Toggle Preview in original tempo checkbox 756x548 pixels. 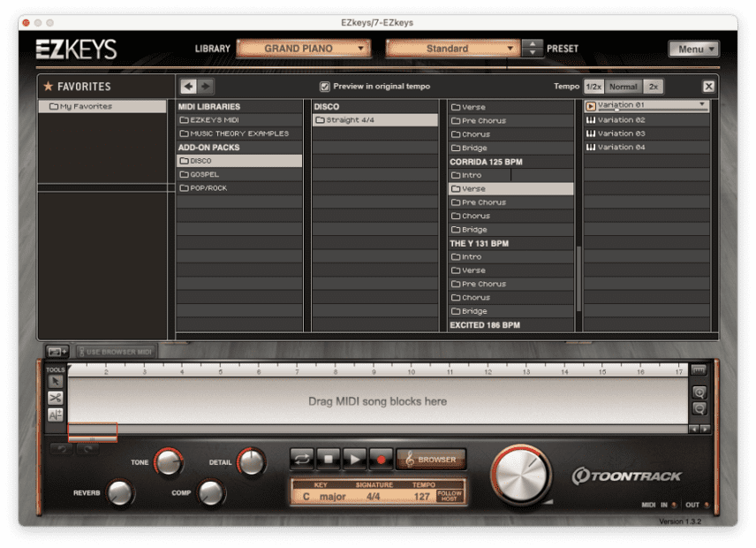[325, 87]
